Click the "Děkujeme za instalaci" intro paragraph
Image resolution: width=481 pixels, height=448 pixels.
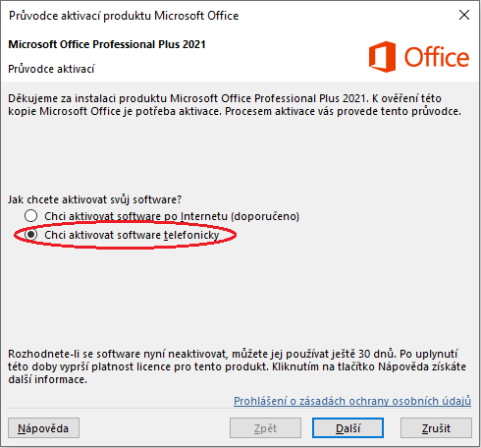click(235, 105)
